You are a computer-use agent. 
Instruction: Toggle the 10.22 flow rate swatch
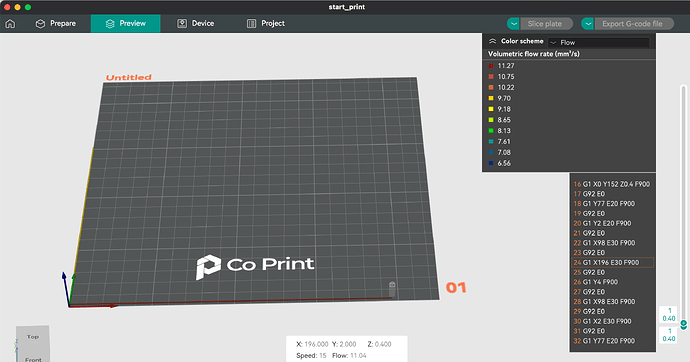pos(491,87)
